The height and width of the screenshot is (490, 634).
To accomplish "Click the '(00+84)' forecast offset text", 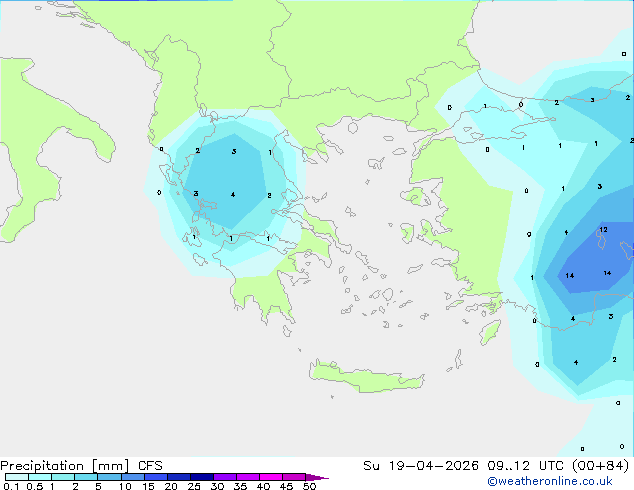I will point(601,466).
